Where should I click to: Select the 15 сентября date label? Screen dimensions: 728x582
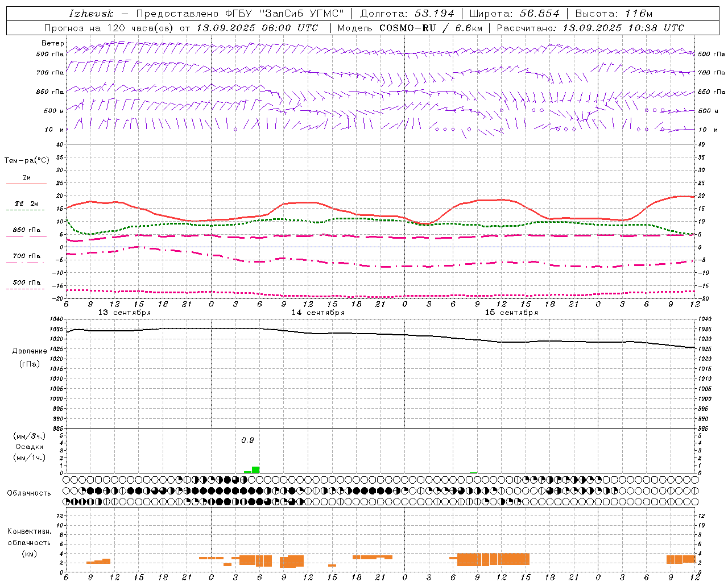[511, 313]
